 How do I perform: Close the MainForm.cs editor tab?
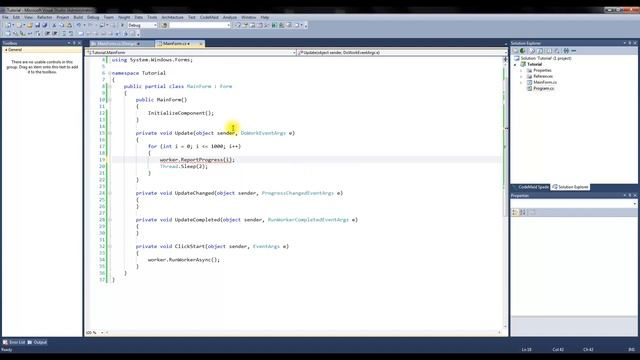pyautogui.click(x=200, y=44)
